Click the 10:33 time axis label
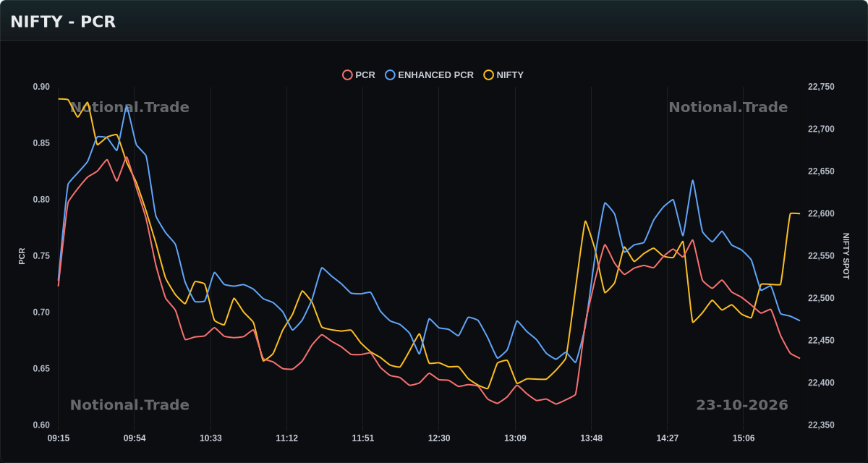Screen dimensions: 868x463 (x=210, y=438)
